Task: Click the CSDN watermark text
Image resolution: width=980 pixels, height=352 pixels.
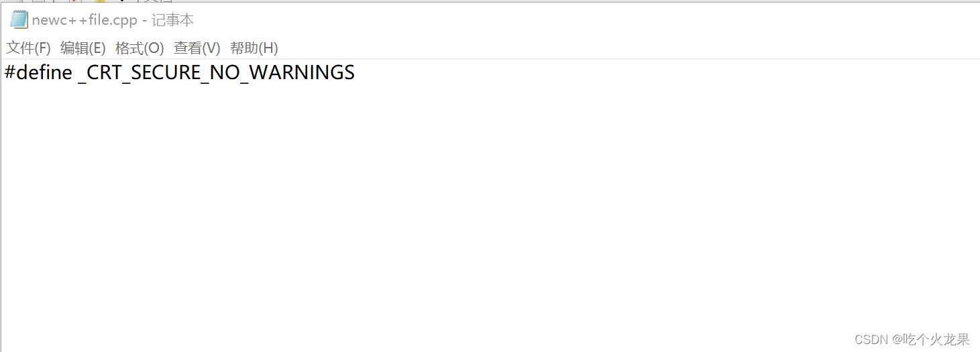Action: (x=870, y=339)
